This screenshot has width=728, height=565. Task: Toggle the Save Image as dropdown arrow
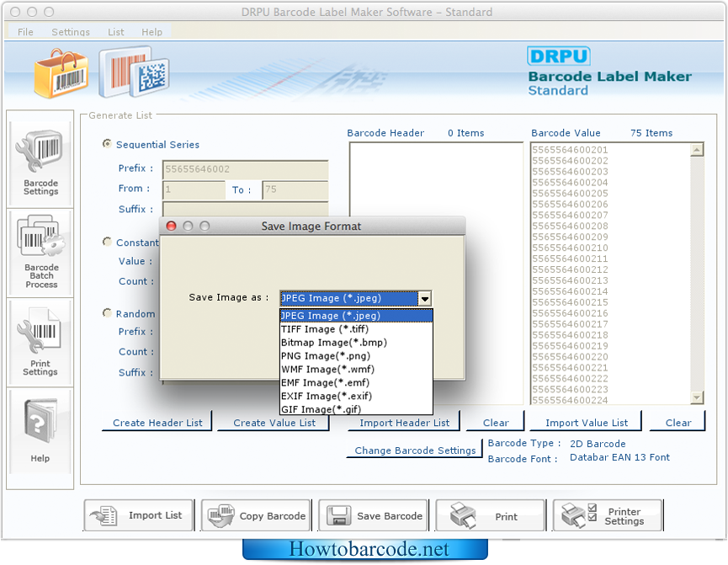pos(425,298)
